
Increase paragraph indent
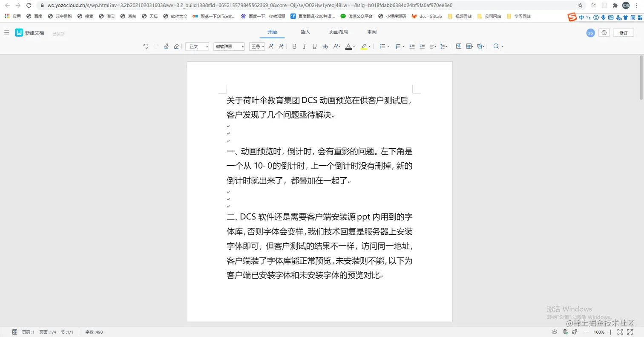422,46
